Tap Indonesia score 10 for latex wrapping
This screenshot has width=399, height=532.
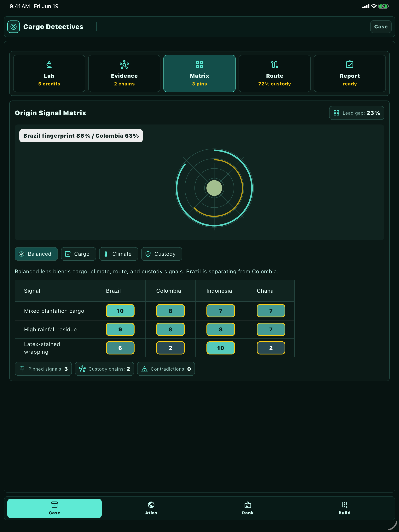pos(221,348)
